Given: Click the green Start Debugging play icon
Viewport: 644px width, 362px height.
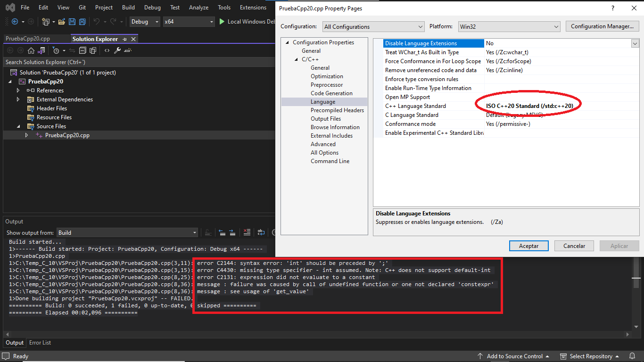Looking at the screenshot, I should click(x=222, y=22).
